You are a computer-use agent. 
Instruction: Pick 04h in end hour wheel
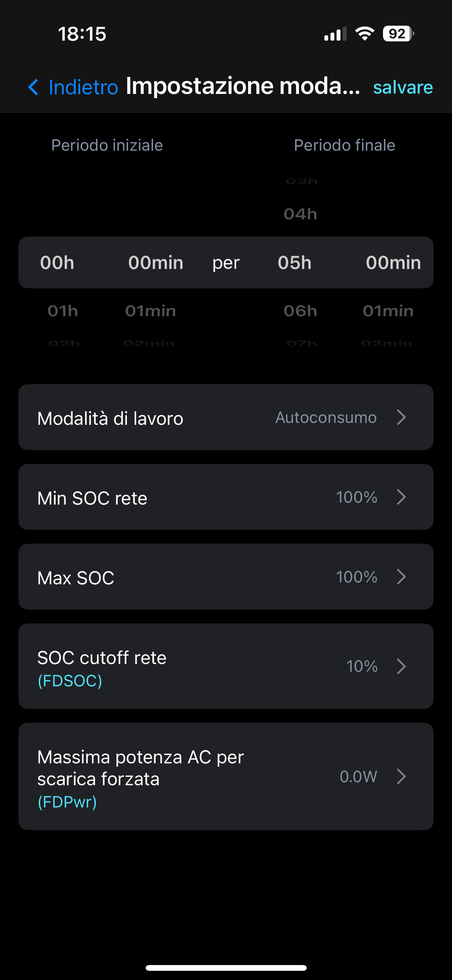300,214
